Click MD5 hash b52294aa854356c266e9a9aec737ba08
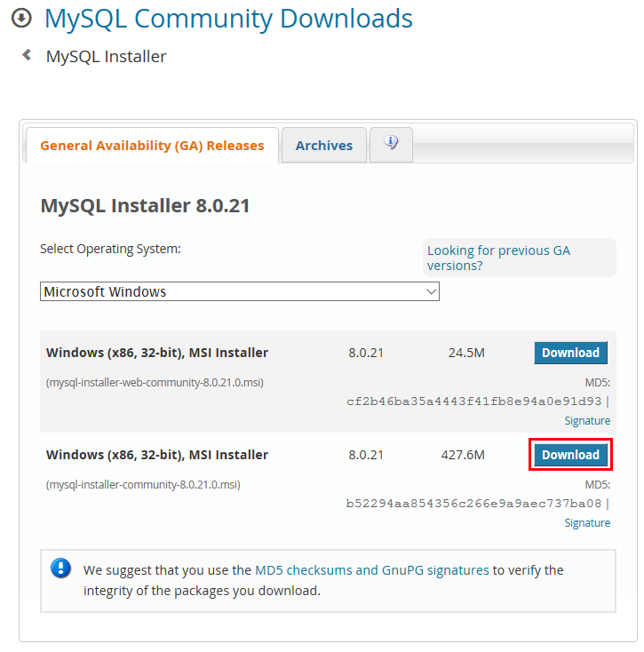The image size is (644, 652). [473, 504]
